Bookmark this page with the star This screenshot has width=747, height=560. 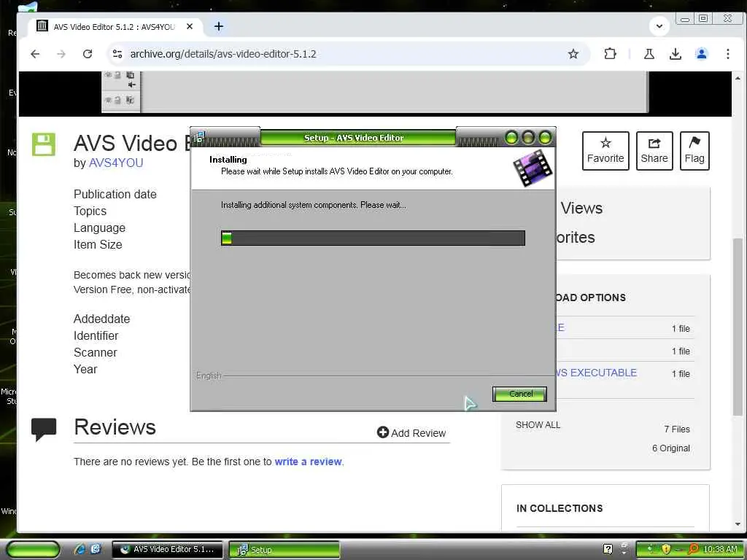tap(573, 54)
